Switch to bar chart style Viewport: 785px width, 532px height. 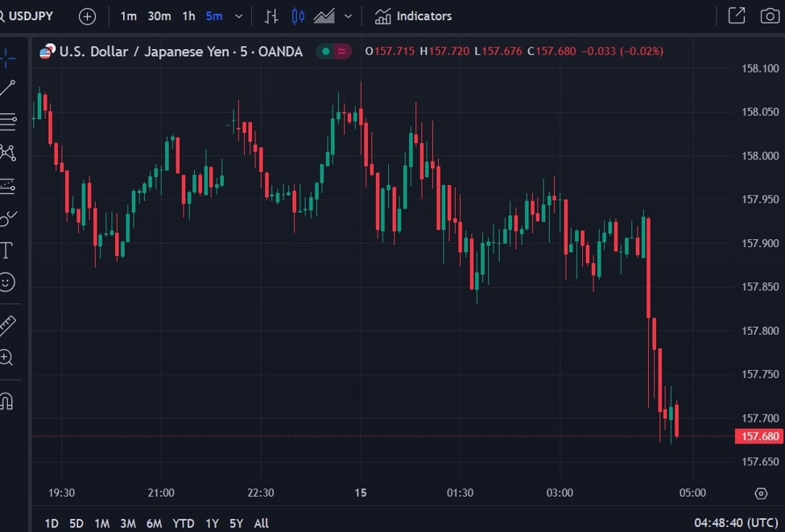pos(271,16)
